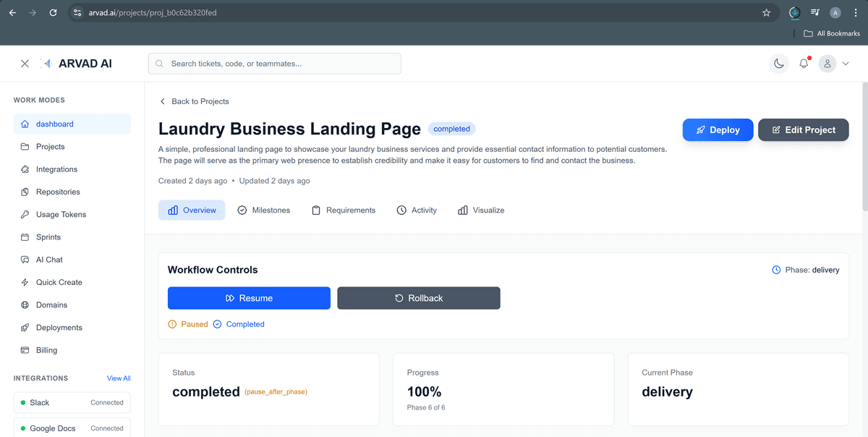The width and height of the screenshot is (868, 437).
Task: Click the notifications bell icon
Action: (x=803, y=64)
